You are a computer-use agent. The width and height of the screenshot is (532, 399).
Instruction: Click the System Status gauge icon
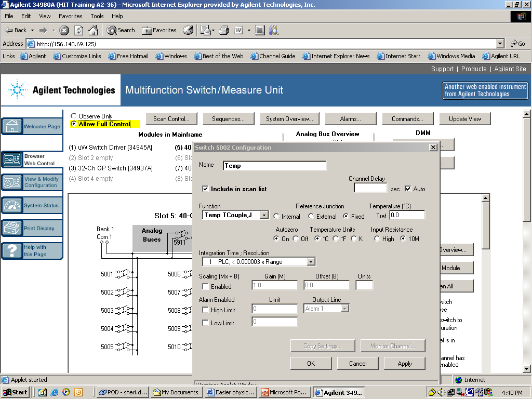(12, 206)
